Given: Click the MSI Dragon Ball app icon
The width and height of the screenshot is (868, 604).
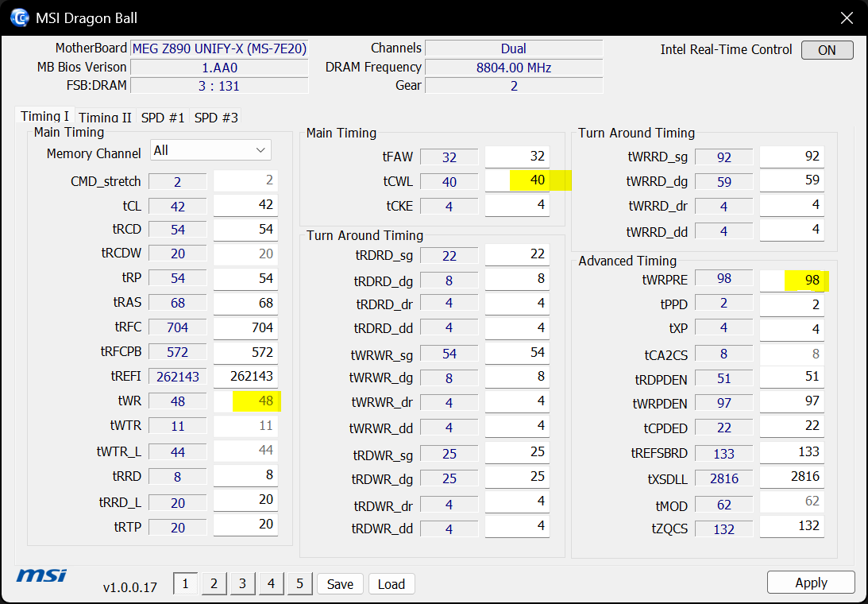Looking at the screenshot, I should pos(20,17).
